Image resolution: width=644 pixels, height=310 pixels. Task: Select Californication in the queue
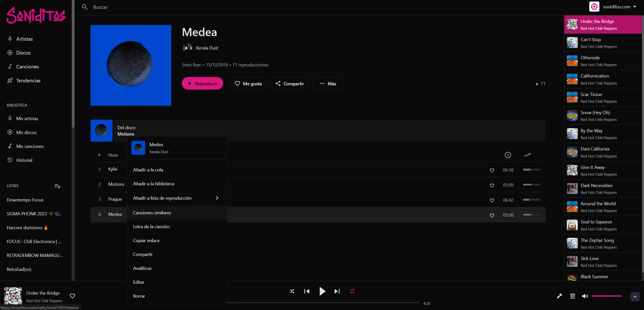603,79
